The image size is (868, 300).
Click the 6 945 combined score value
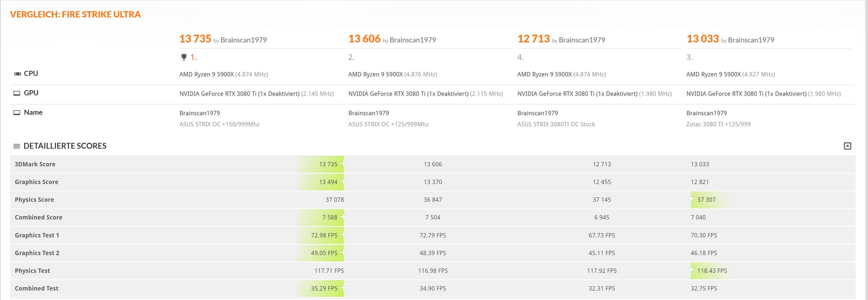602,218
